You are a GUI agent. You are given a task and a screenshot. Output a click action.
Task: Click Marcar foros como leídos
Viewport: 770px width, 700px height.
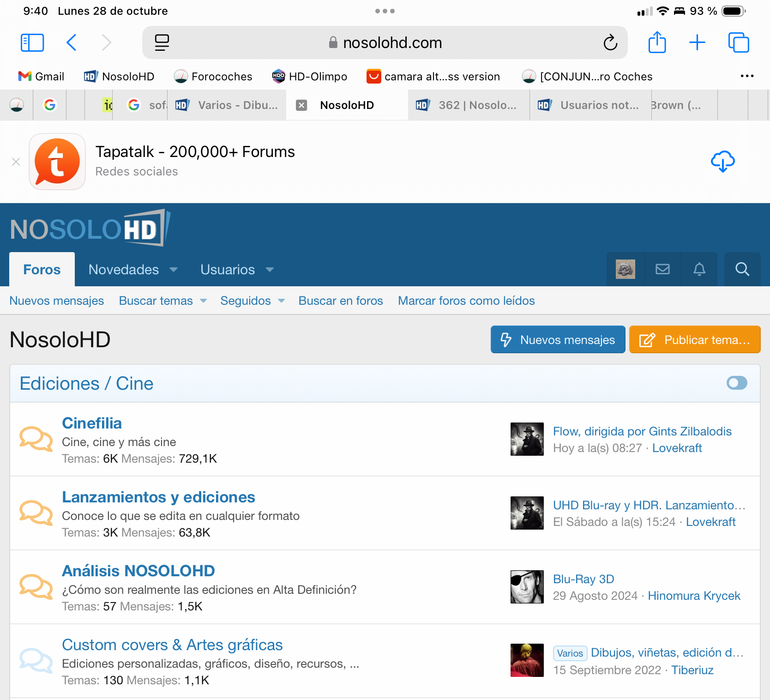[466, 301]
